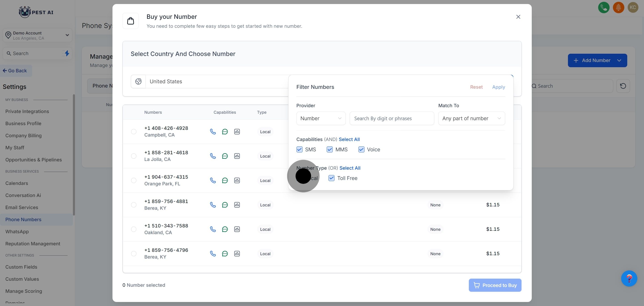Screen dimensions: 644x306
Task: Toggle the Toll Free number type checkbox
Action: (331, 178)
